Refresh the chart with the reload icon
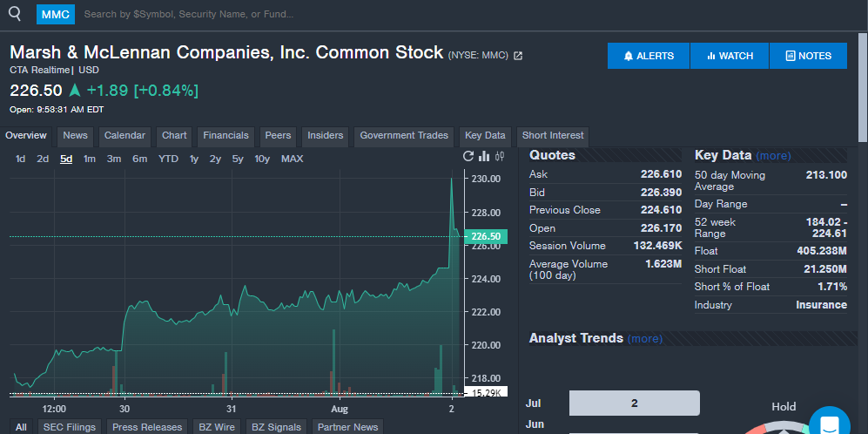868x434 pixels. coord(468,156)
